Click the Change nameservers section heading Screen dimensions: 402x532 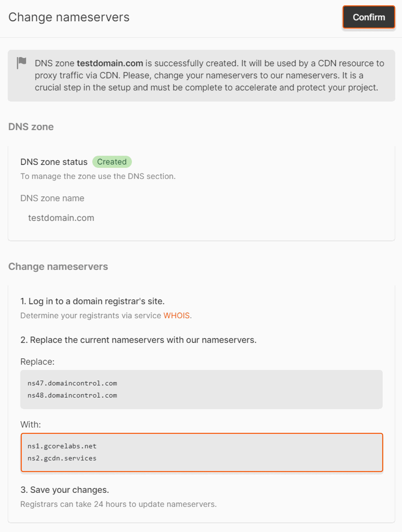58,266
